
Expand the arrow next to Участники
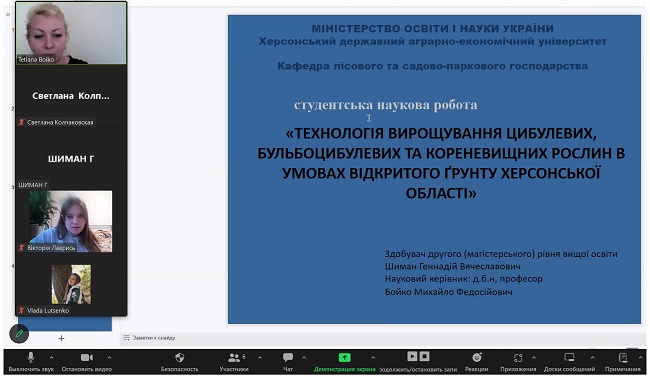260,357
